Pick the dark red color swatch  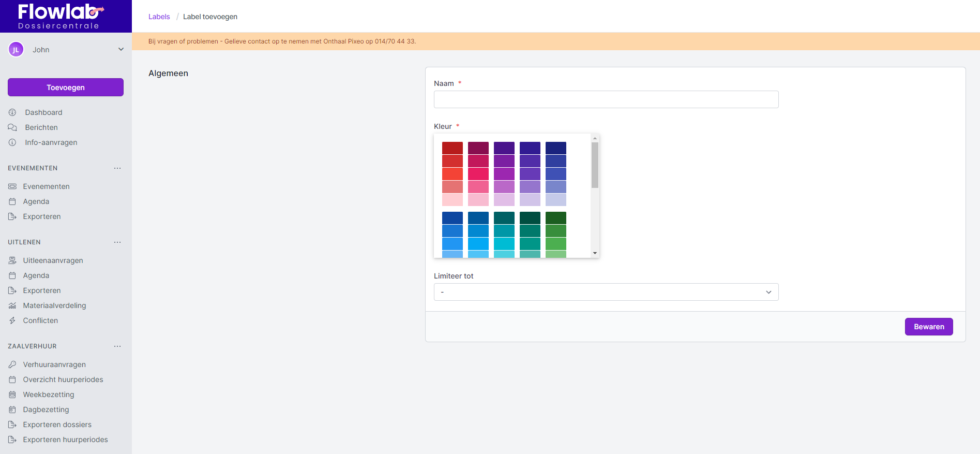click(452, 148)
